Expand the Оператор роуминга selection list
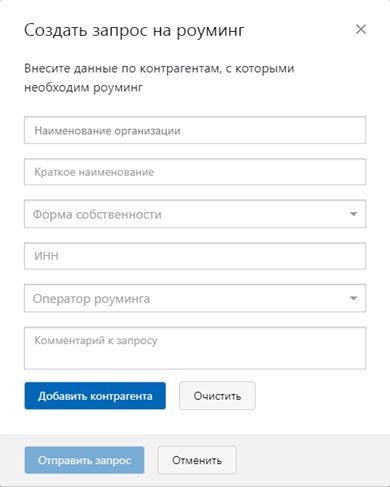 point(195,298)
